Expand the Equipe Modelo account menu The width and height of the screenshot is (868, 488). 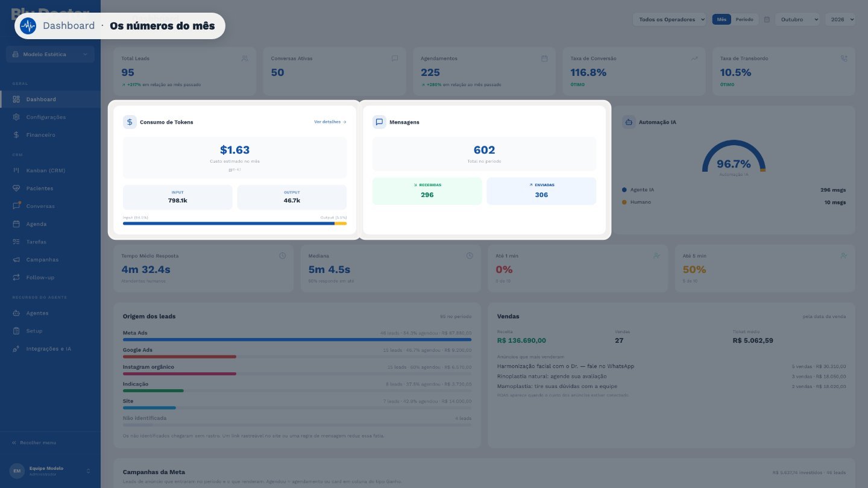pos(50,471)
